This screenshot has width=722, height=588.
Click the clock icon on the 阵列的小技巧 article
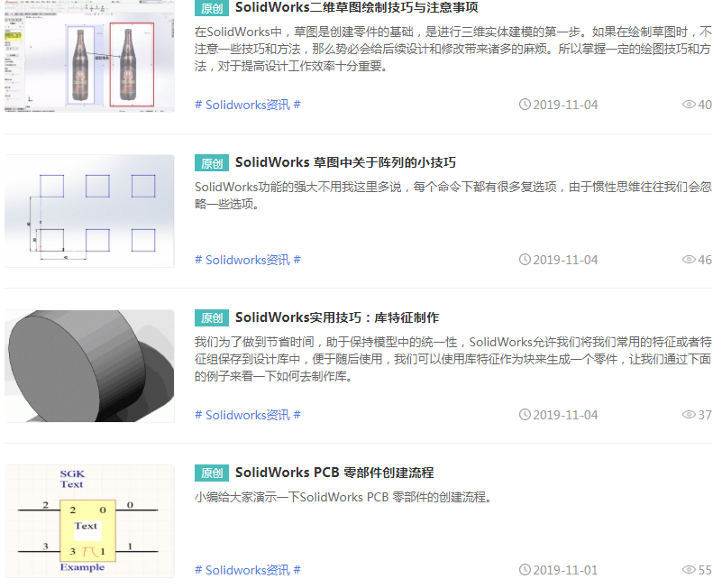click(x=525, y=260)
